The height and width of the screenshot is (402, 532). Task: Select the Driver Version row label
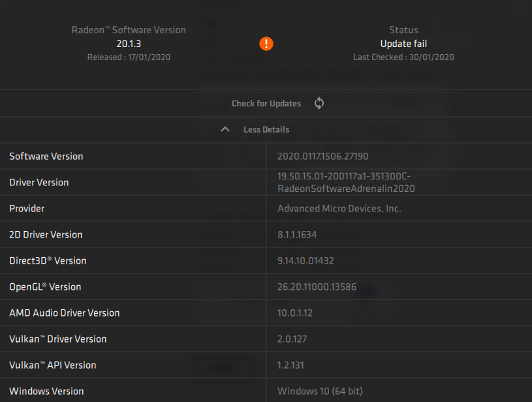pyautogui.click(x=39, y=183)
